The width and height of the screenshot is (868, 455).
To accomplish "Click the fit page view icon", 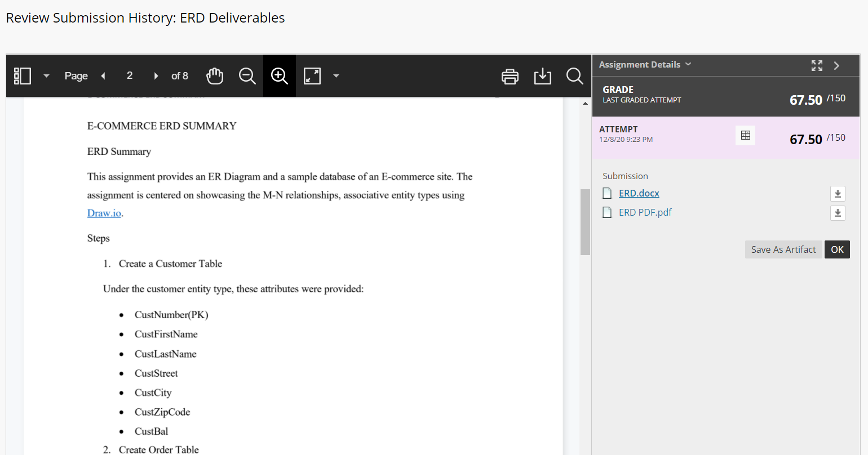I will point(312,76).
